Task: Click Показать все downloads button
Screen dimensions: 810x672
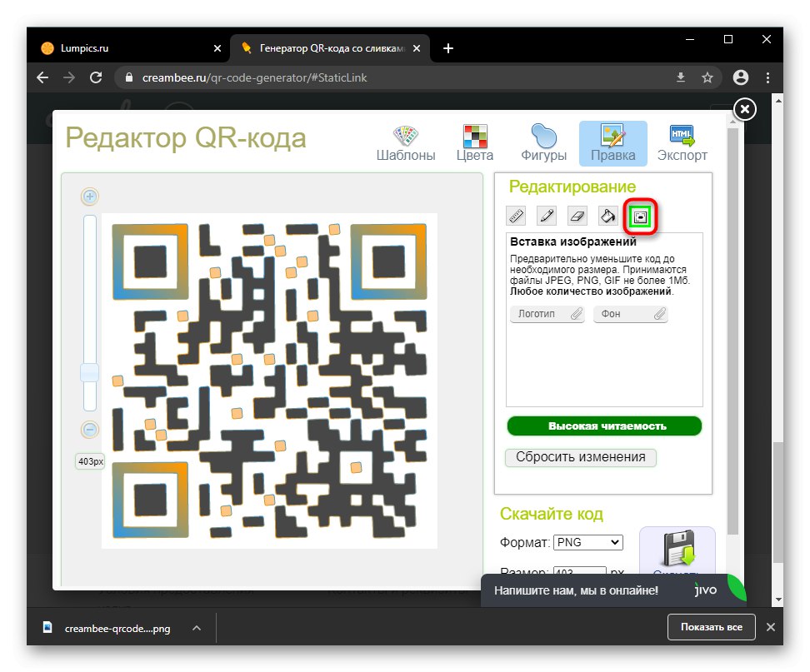Action: (x=712, y=627)
